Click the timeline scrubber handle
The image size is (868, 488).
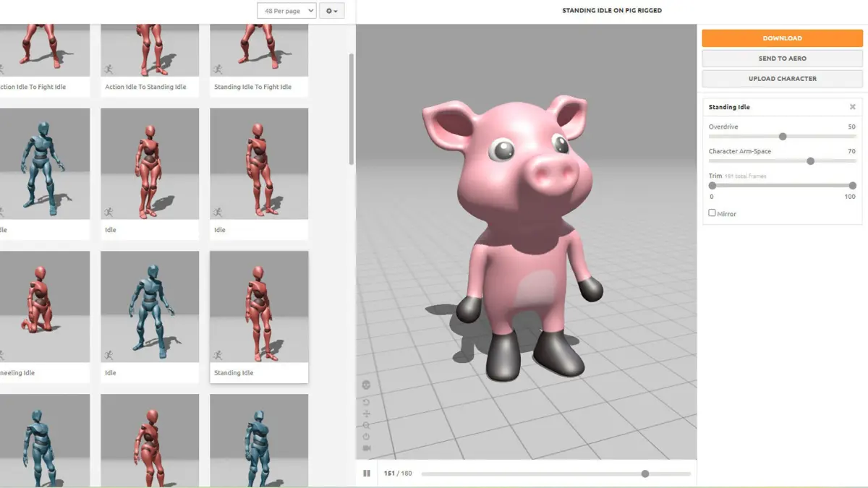click(645, 474)
